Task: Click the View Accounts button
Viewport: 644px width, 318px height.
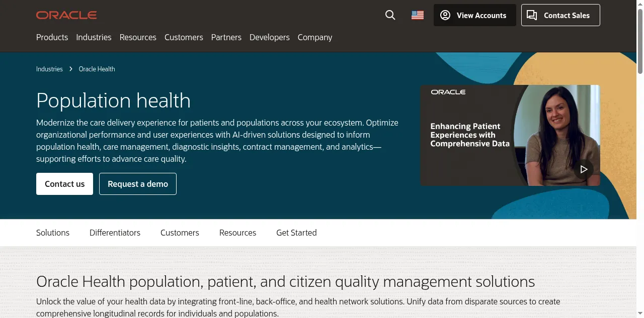Action: pyautogui.click(x=475, y=15)
